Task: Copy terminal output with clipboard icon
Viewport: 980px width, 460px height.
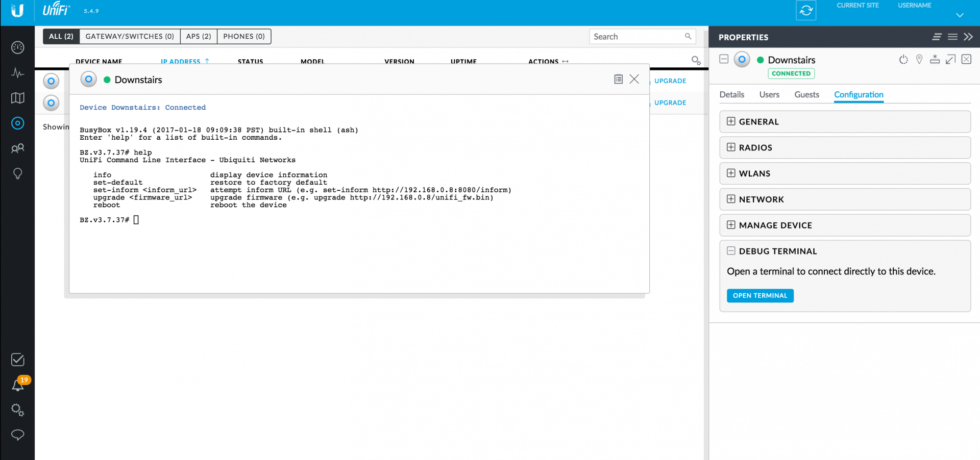Action: tap(618, 79)
